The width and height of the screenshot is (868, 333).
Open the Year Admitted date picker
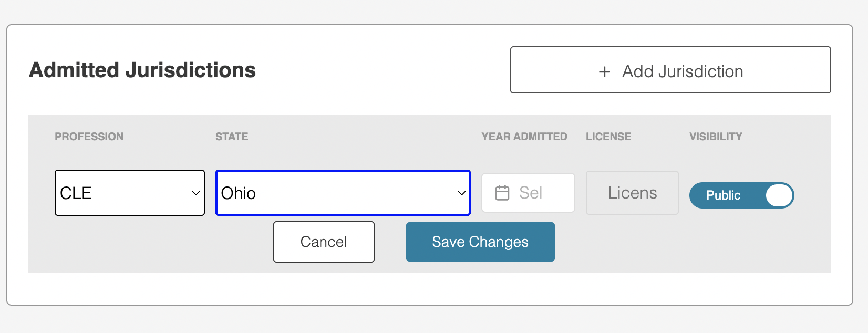[x=528, y=193]
